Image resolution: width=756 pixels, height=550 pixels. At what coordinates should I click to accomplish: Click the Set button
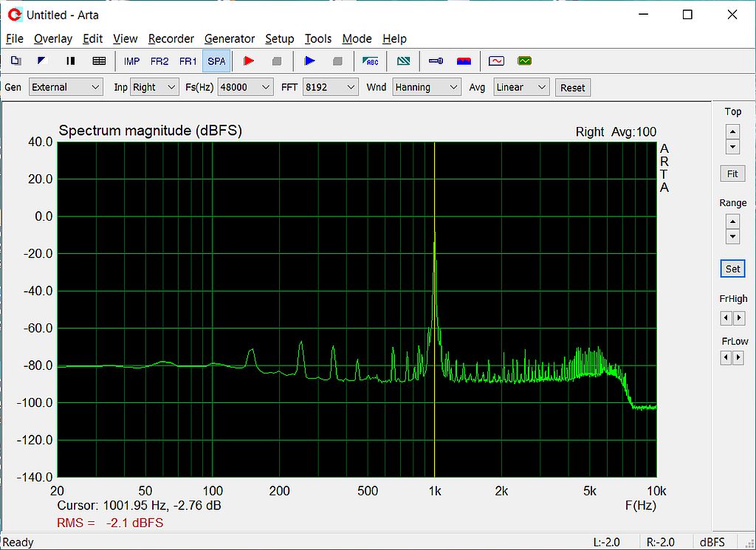(x=733, y=269)
